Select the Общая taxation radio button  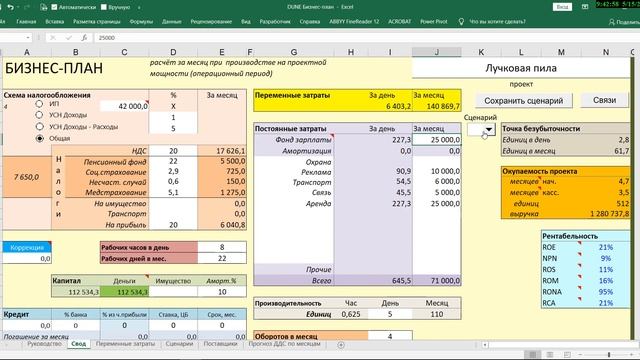click(x=39, y=138)
